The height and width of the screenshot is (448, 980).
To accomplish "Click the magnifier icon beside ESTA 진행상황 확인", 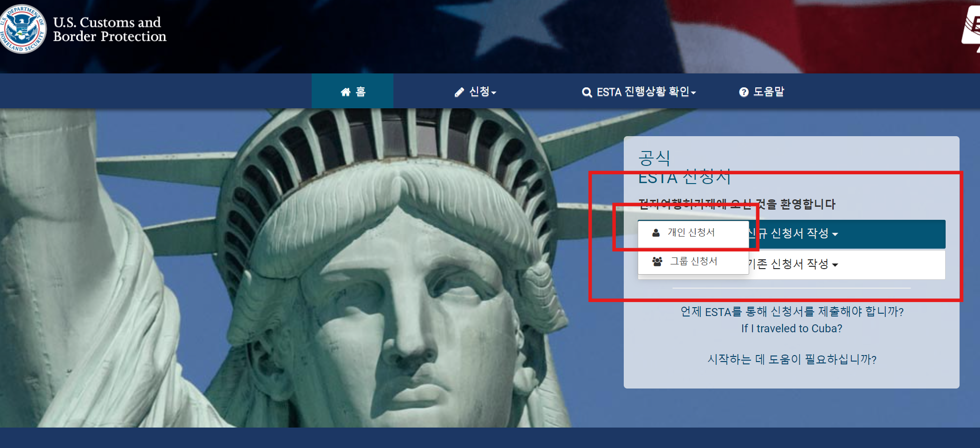I will click(587, 92).
